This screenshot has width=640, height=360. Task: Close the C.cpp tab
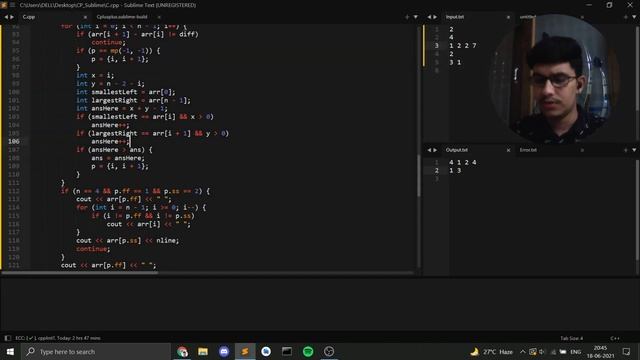coord(85,17)
